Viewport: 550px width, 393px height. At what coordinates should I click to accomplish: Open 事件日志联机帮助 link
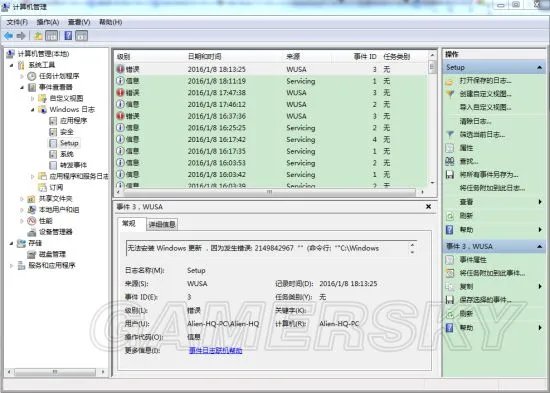(215, 350)
